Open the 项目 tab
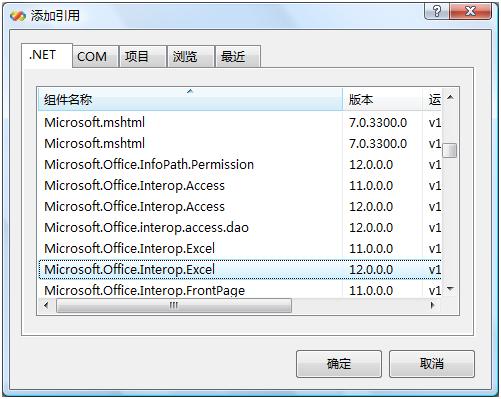 click(136, 56)
